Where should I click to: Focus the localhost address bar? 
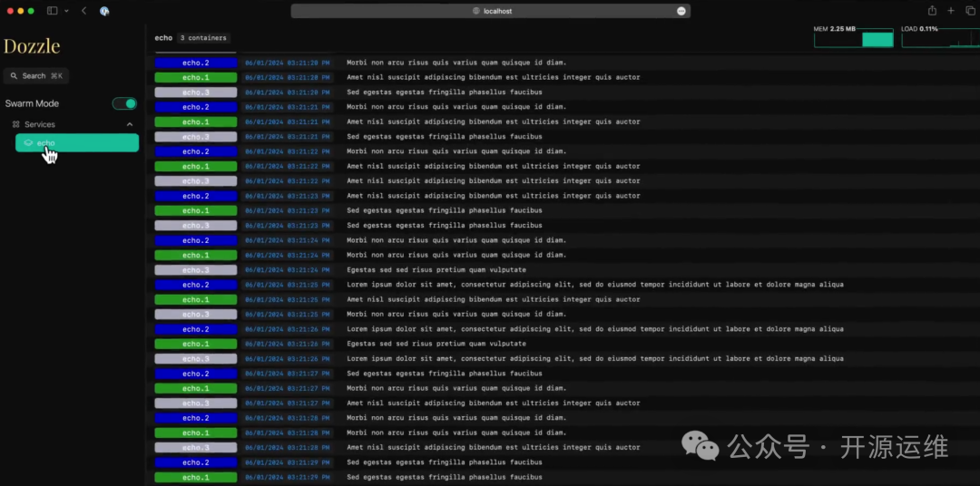(491, 11)
